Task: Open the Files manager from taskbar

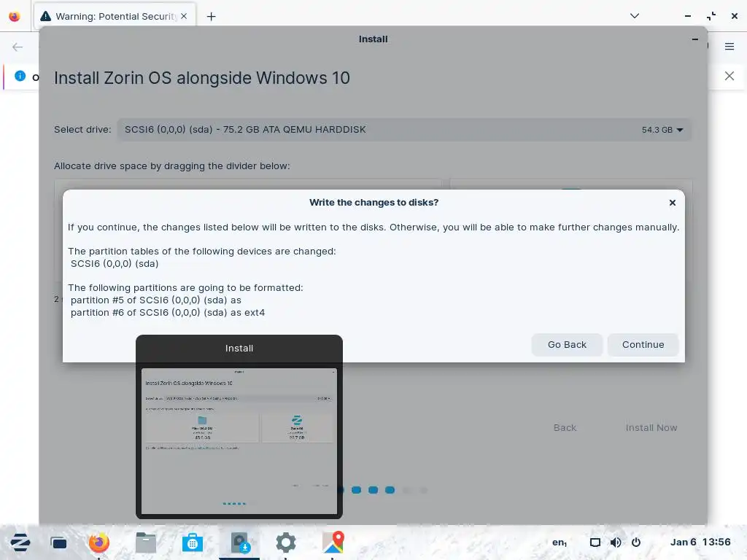Action: 146,542
